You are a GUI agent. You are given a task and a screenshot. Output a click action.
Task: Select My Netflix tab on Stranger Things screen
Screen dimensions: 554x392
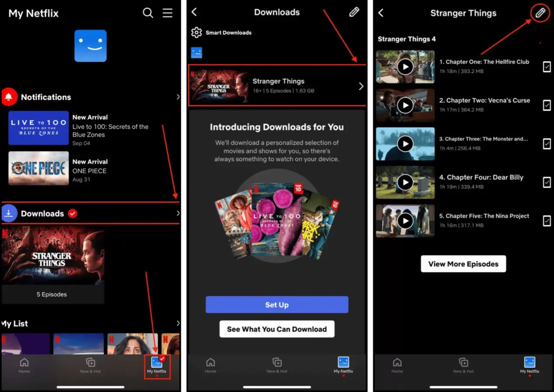pos(530,365)
